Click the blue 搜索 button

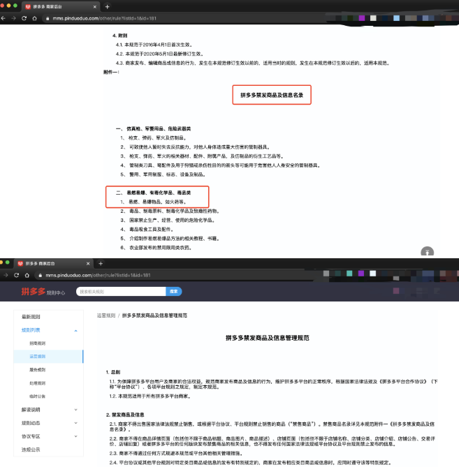click(174, 292)
